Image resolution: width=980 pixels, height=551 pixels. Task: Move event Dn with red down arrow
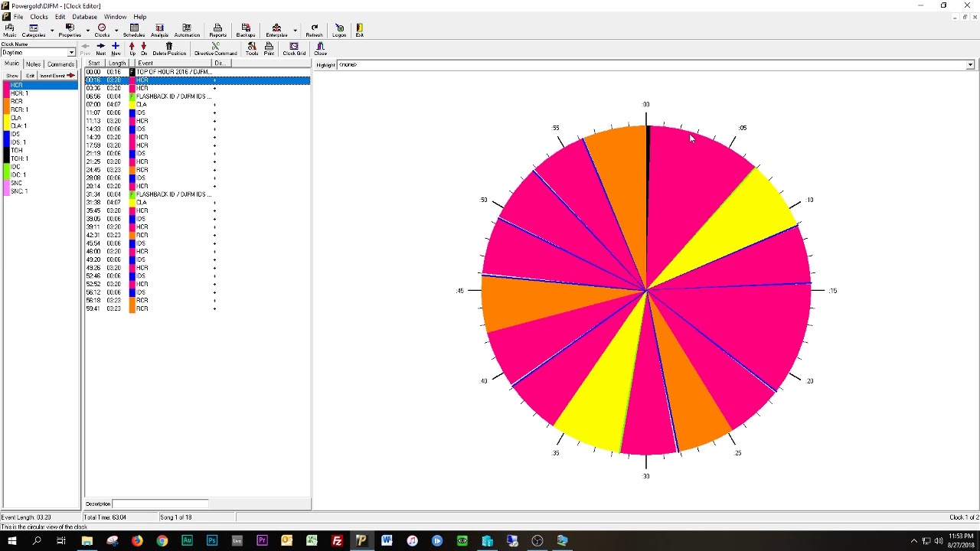143,49
